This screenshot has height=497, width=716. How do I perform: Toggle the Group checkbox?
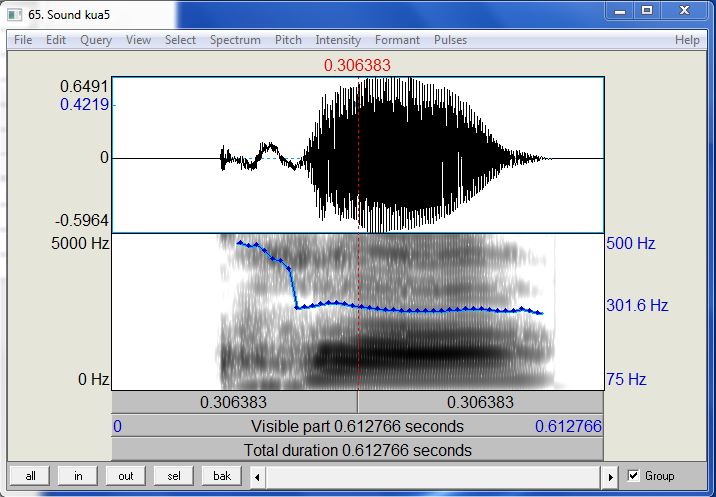pyautogui.click(x=633, y=476)
